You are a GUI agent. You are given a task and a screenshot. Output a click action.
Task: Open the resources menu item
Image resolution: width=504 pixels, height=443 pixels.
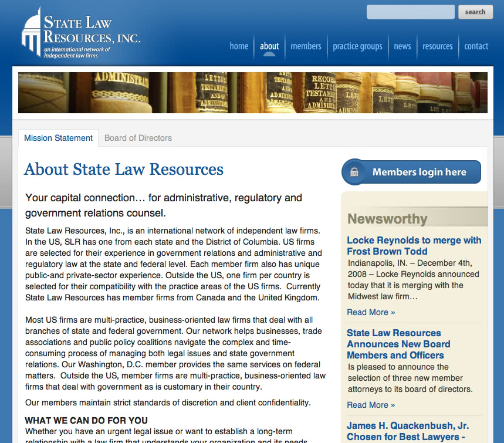[x=438, y=46]
